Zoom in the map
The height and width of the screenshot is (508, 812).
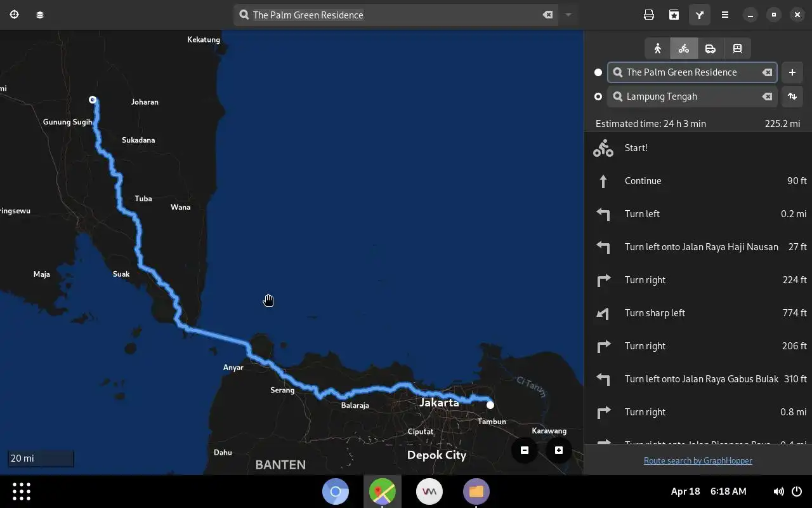(559, 450)
